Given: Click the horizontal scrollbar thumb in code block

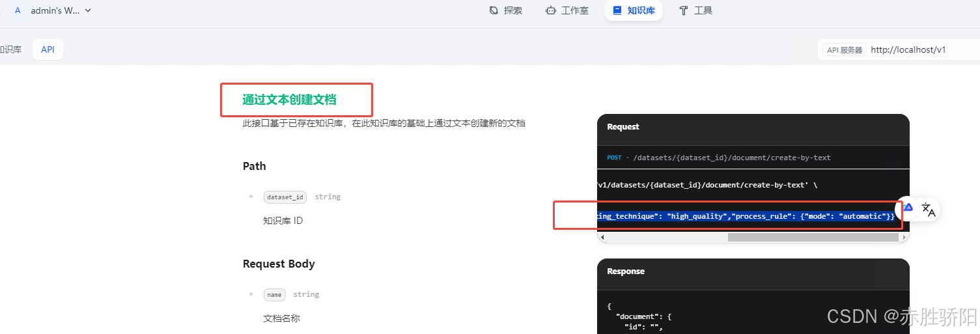Looking at the screenshot, I should click(x=814, y=238).
